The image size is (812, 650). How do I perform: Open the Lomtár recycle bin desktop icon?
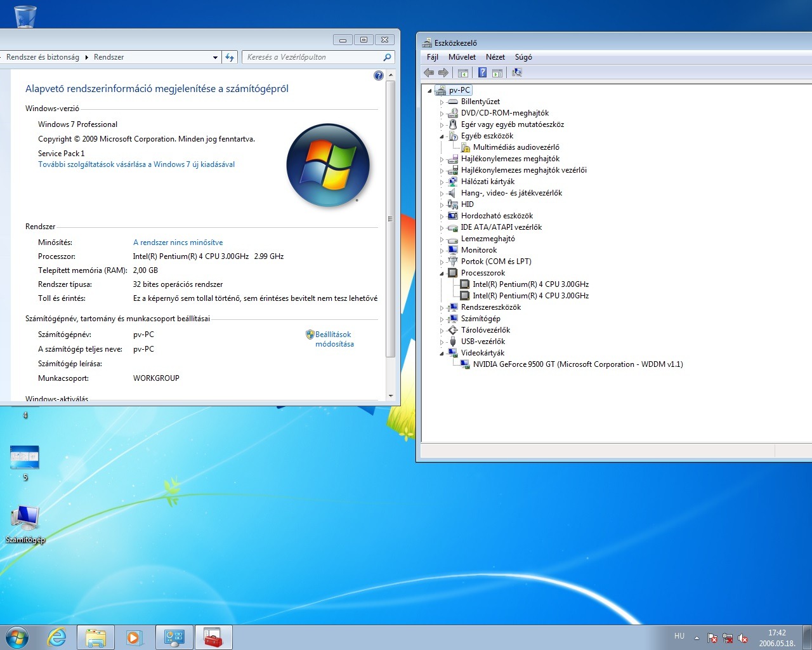pos(25,15)
